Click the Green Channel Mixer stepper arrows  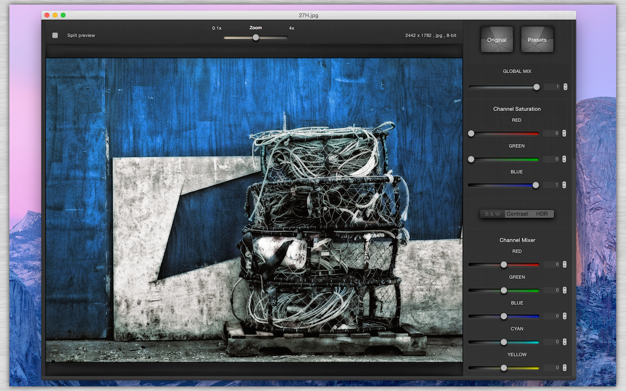point(565,290)
